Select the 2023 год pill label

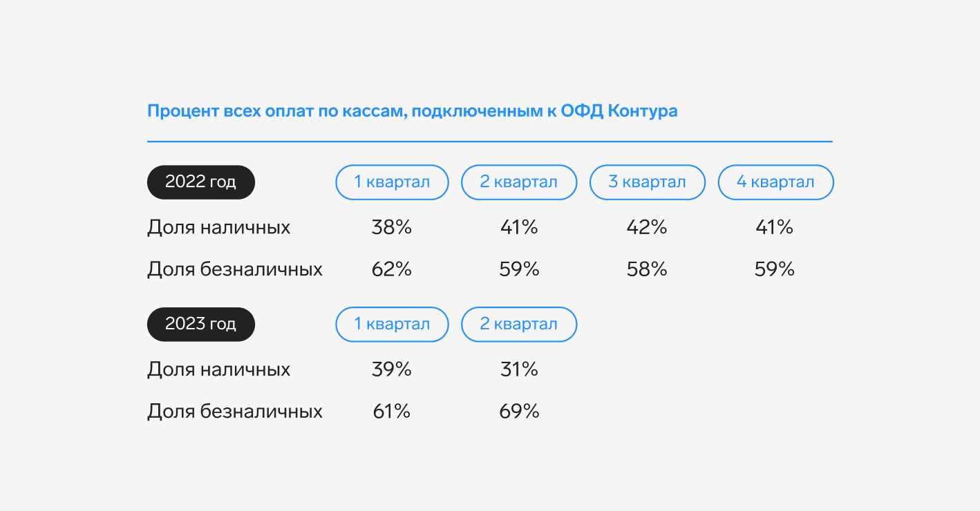[201, 325]
